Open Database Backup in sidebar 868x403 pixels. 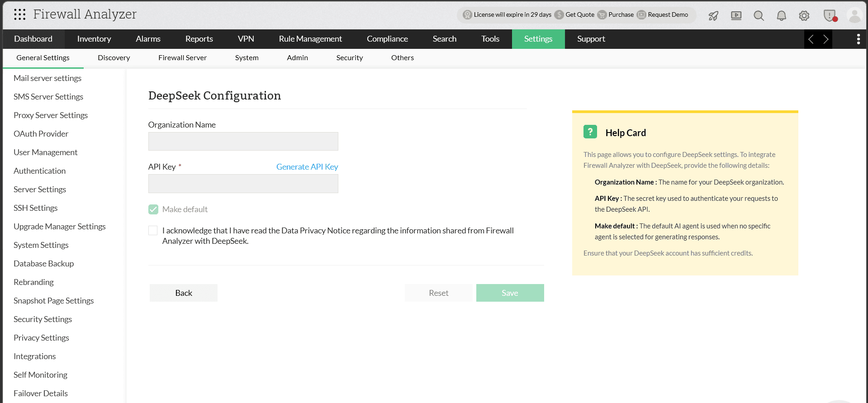[x=44, y=264]
